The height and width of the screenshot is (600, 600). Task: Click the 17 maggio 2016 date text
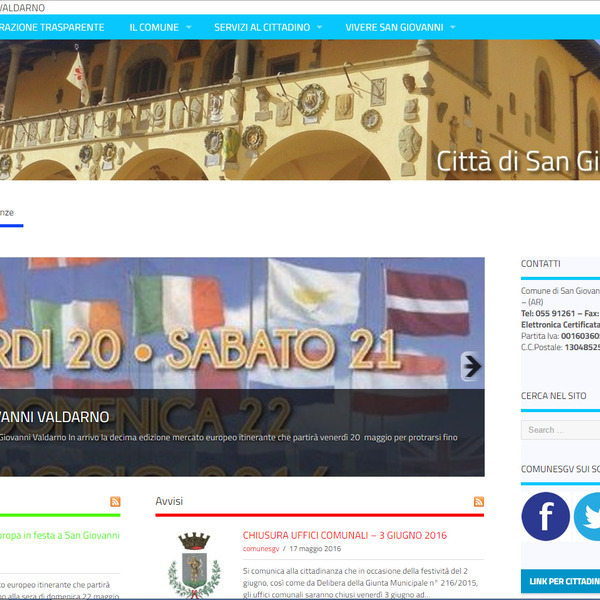315,549
